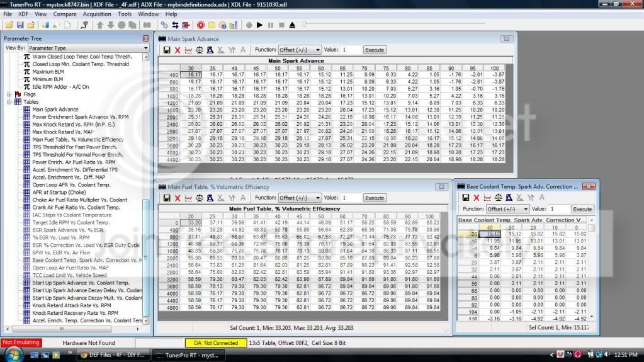This screenshot has width=644, height=362.
Task: Click the down arrow toolbar icon
Action: point(111,25)
